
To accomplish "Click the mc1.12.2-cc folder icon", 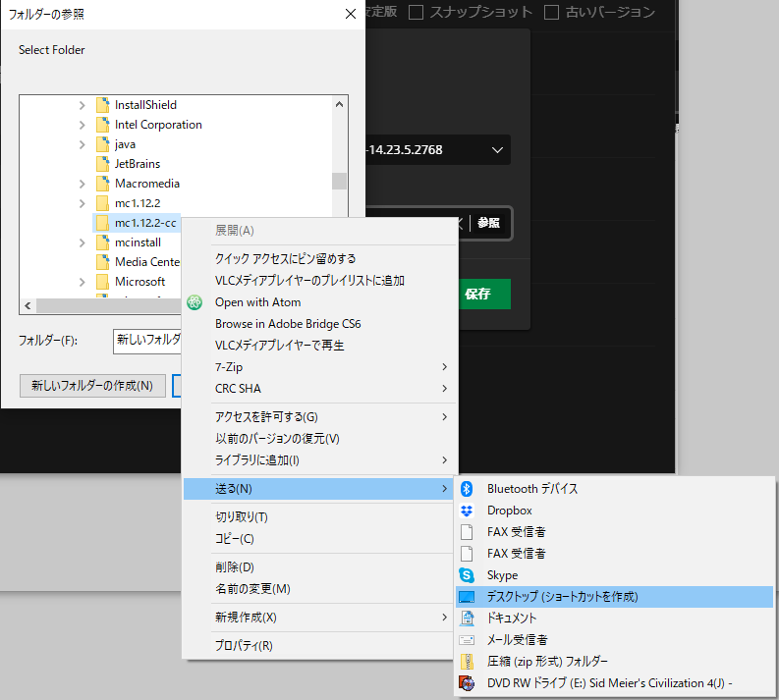I will pos(103,223).
